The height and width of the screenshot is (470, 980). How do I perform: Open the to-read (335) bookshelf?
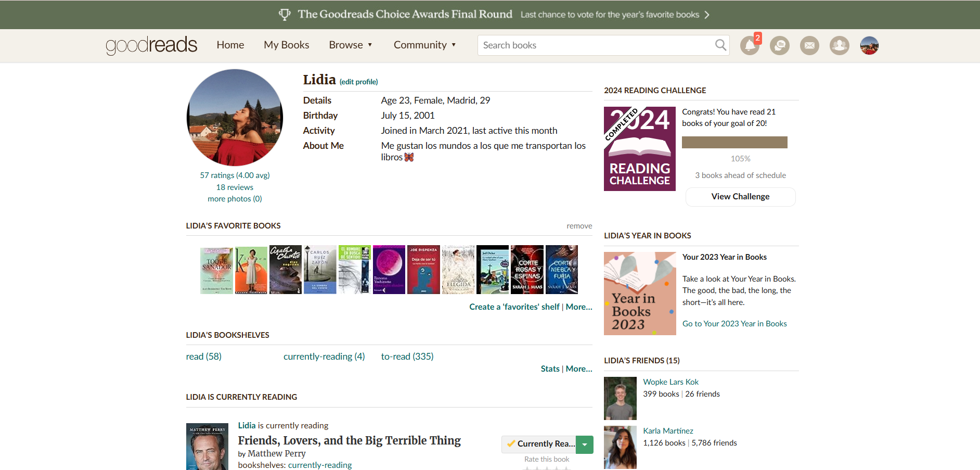407,357
